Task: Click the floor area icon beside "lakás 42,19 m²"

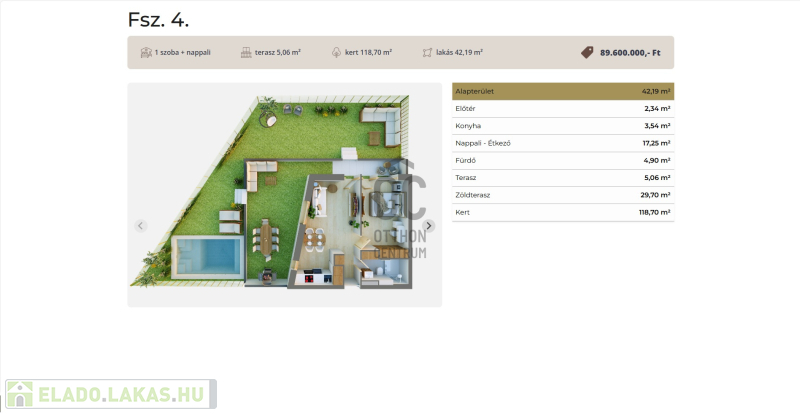Action: point(428,52)
